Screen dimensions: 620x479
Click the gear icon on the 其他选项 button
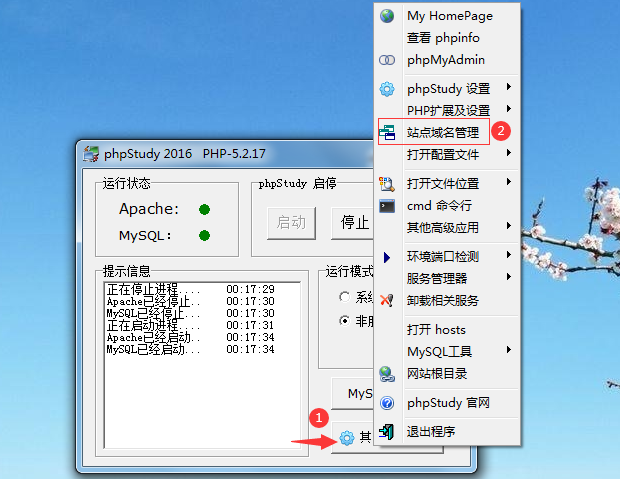coord(347,438)
